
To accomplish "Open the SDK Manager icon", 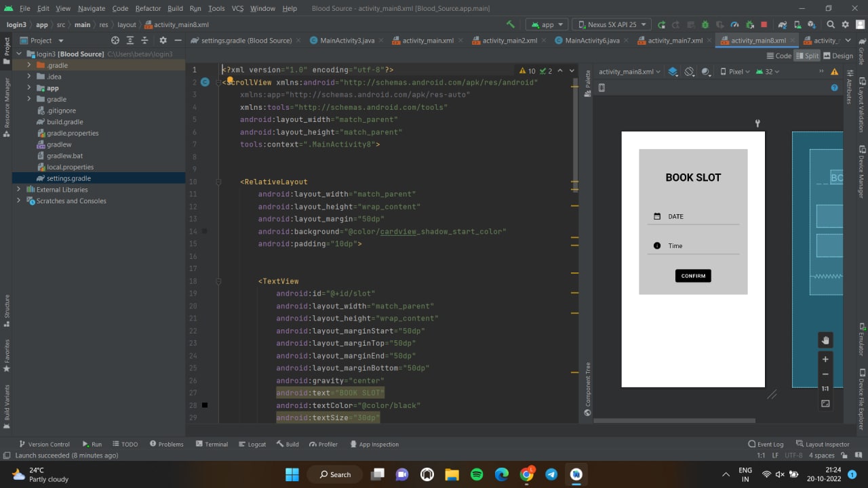I will 812,24.
